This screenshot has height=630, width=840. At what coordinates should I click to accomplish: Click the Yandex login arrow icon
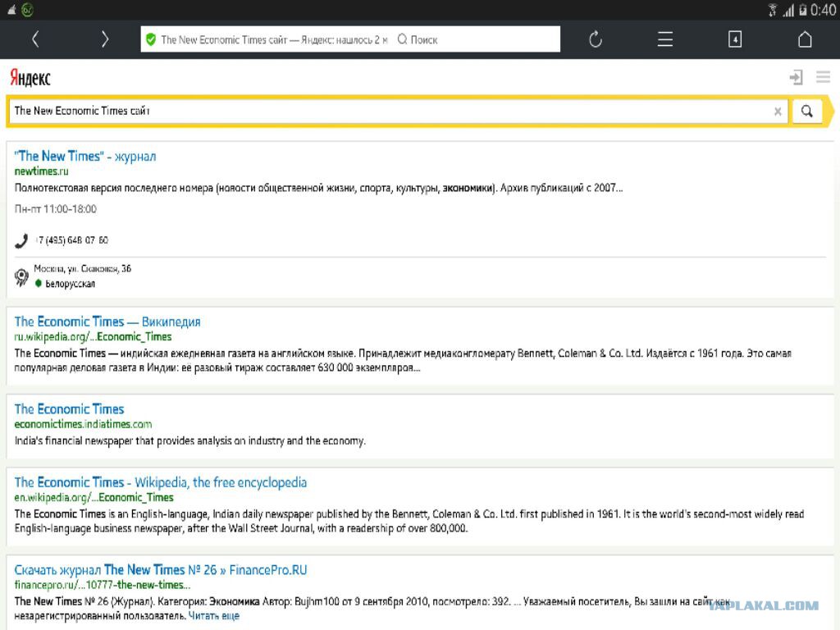coord(796,77)
